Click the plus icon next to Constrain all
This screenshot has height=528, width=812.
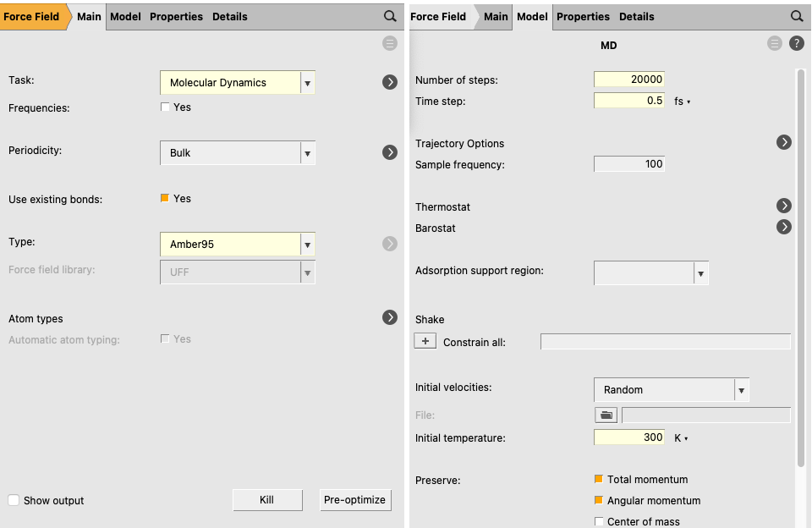[x=425, y=340]
